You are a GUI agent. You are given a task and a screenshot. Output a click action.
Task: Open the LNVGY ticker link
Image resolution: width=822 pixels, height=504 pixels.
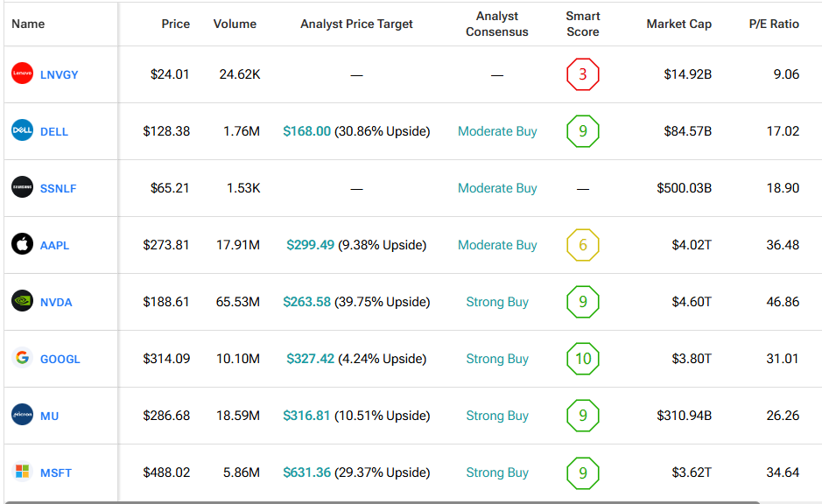tap(59, 75)
